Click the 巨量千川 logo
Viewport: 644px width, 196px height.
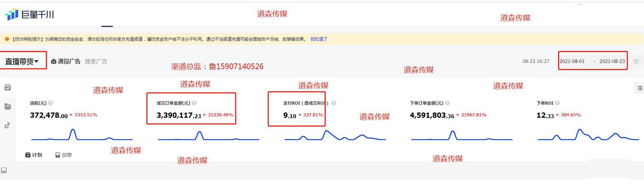(x=29, y=14)
